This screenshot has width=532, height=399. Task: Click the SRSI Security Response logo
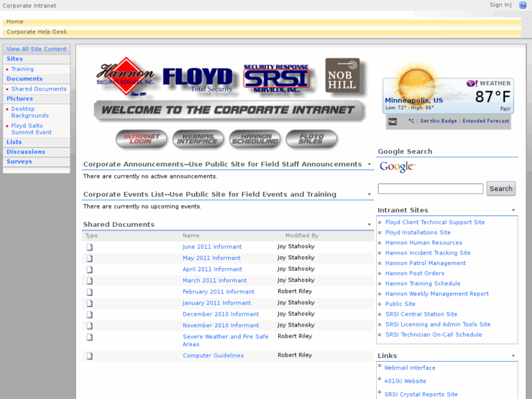pos(276,78)
